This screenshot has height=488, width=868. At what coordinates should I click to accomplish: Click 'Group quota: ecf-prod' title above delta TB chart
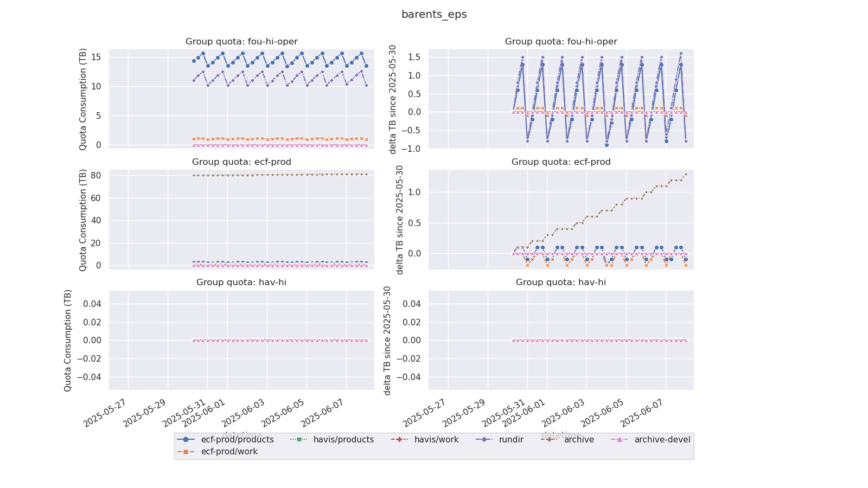(561, 162)
